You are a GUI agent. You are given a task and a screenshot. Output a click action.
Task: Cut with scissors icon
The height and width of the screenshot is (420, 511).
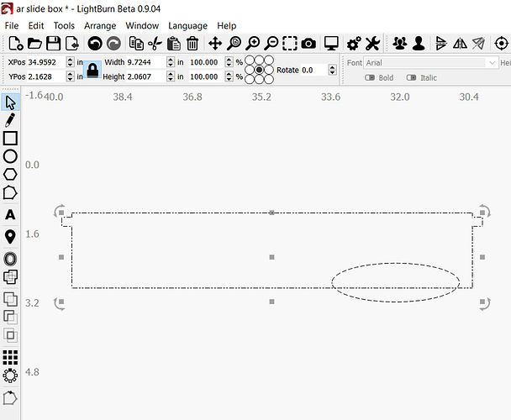point(155,44)
